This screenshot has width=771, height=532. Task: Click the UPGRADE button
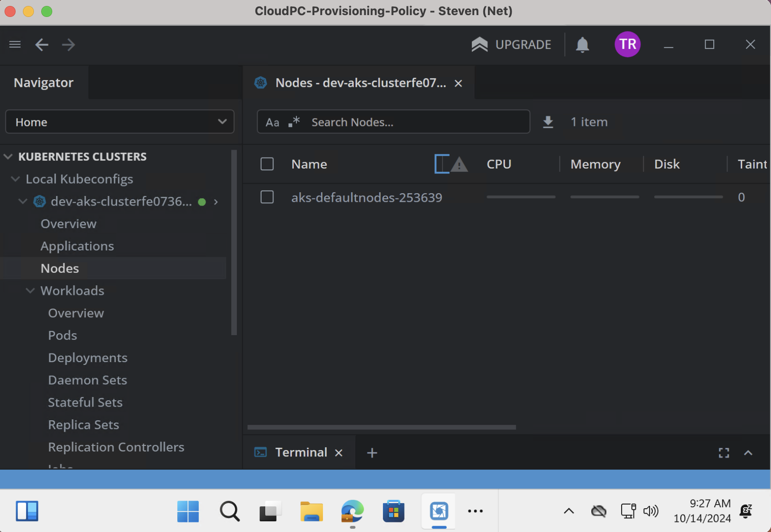pos(511,44)
